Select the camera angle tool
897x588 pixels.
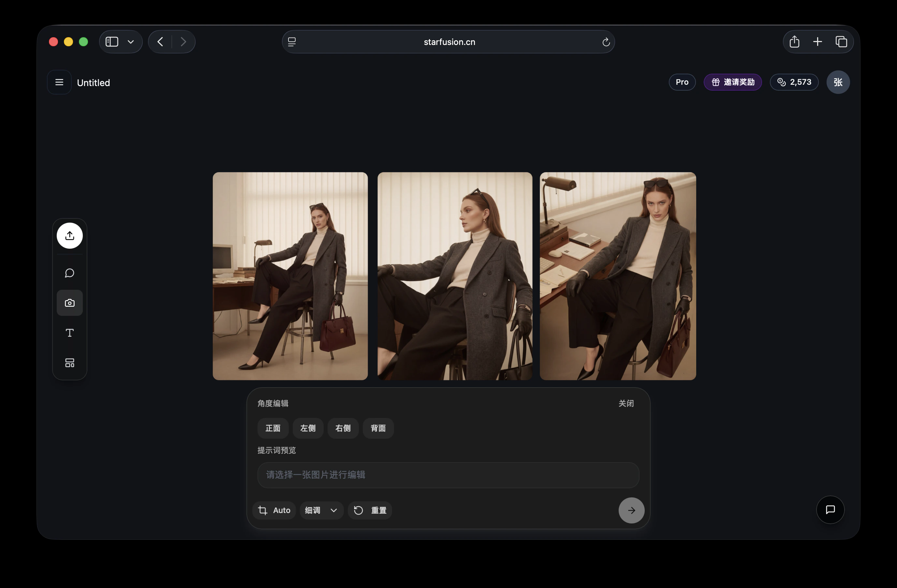pos(70,303)
